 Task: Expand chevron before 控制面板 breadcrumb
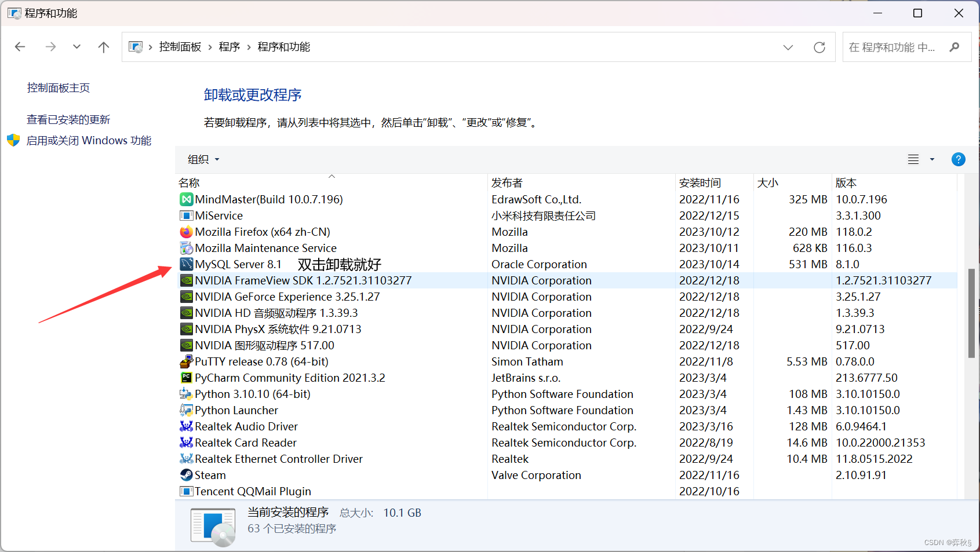(x=151, y=47)
